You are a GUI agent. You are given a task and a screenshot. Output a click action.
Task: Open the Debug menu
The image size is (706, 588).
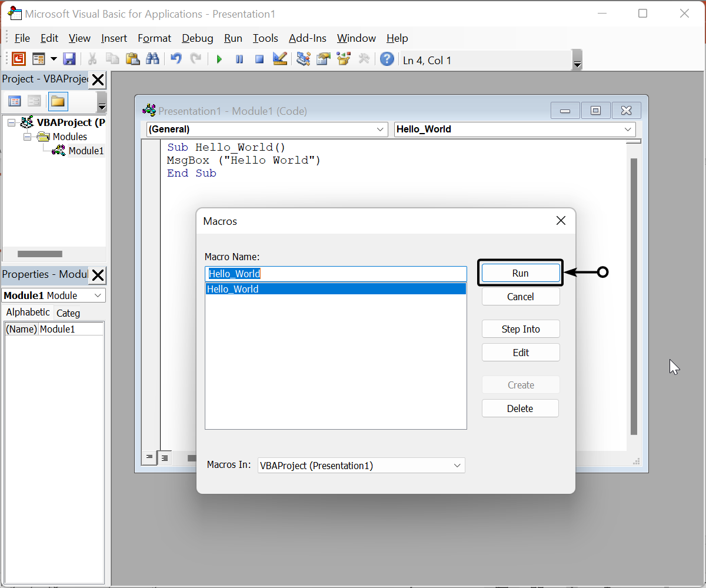click(197, 38)
